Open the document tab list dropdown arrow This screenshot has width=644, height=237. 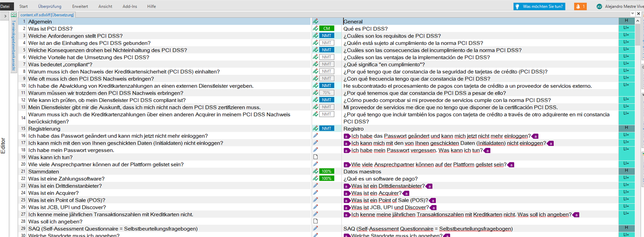pyautogui.click(x=633, y=14)
